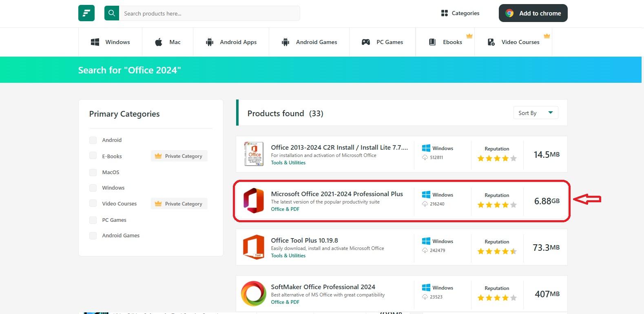The image size is (644, 314).
Task: Open Office Tool Plus 10.19.8 title link
Action: coord(305,240)
